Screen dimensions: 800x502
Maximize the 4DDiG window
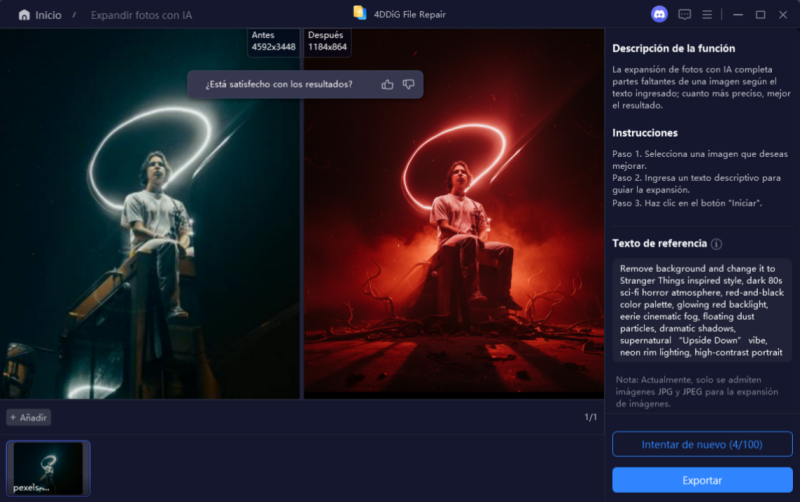coord(760,15)
